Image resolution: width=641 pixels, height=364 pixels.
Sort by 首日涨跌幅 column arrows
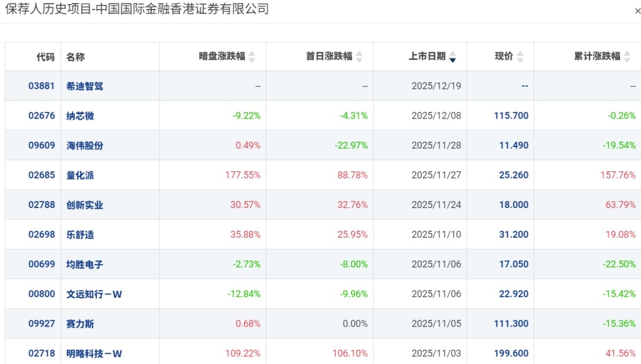point(359,57)
